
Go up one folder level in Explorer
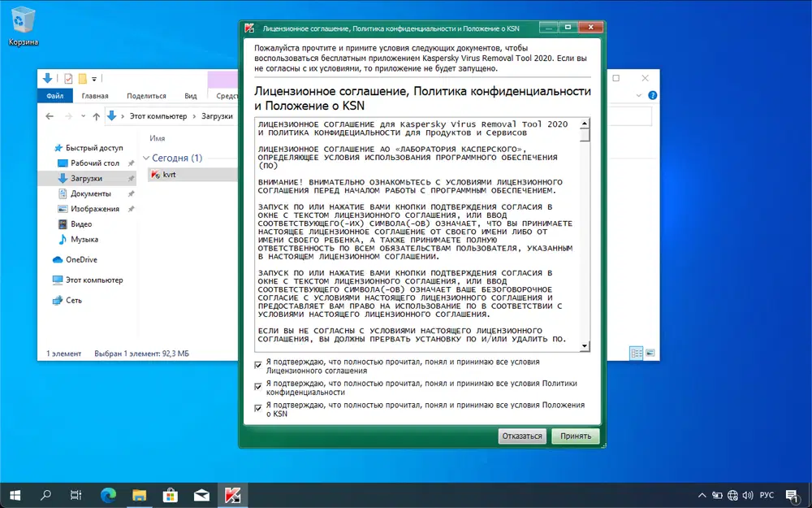pos(97,116)
